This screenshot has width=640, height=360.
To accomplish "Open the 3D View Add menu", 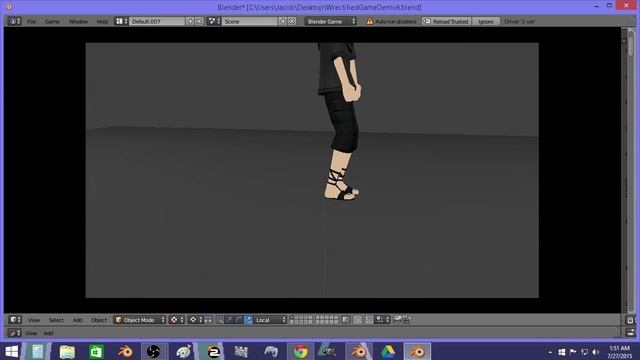I will pyautogui.click(x=77, y=320).
